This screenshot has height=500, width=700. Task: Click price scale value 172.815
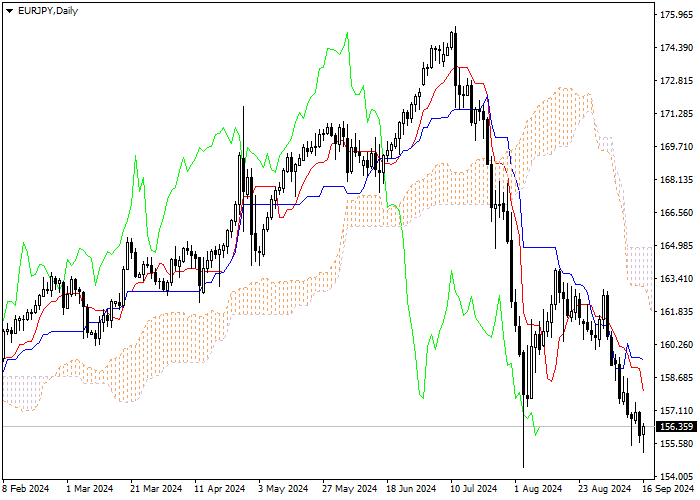click(x=676, y=81)
